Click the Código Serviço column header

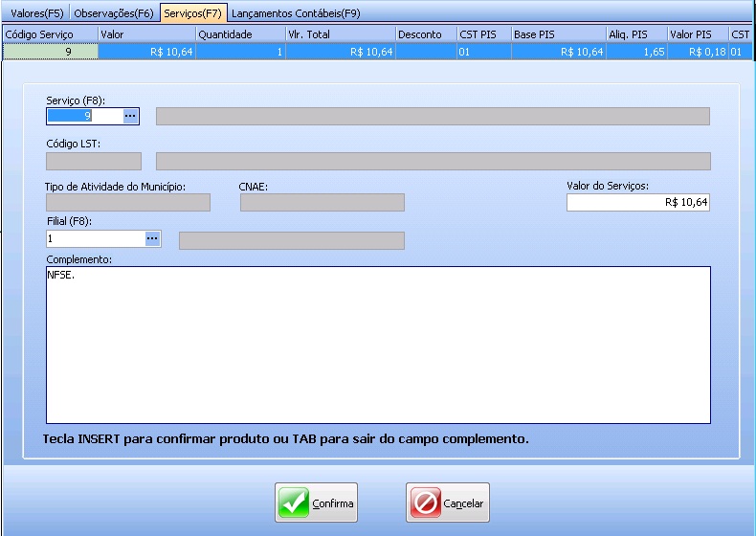pyautogui.click(x=49, y=34)
